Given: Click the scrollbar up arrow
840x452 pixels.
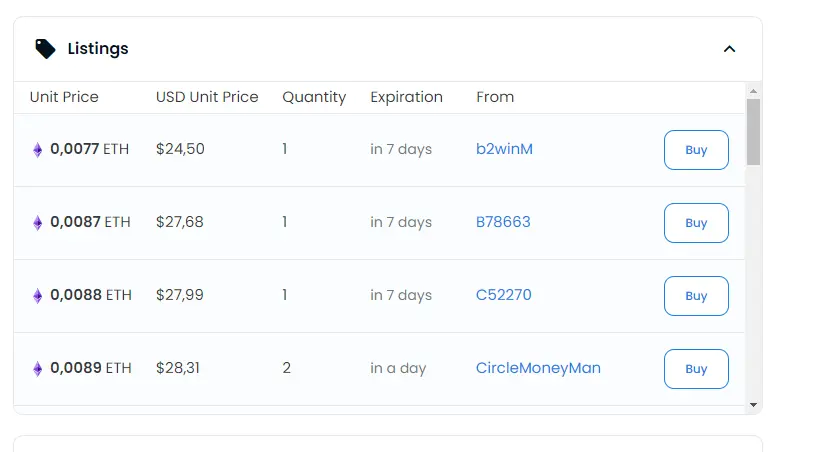Looking at the screenshot, I should [753, 91].
